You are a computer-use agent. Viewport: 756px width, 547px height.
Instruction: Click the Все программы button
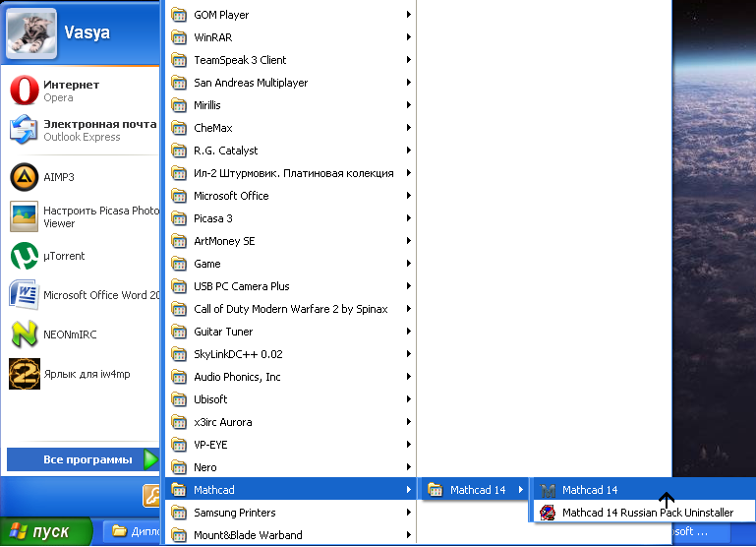83,459
